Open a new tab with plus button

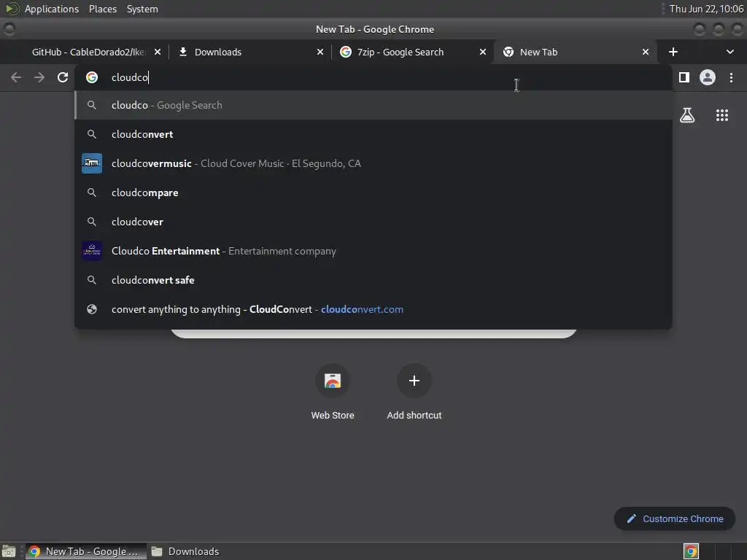[673, 52]
